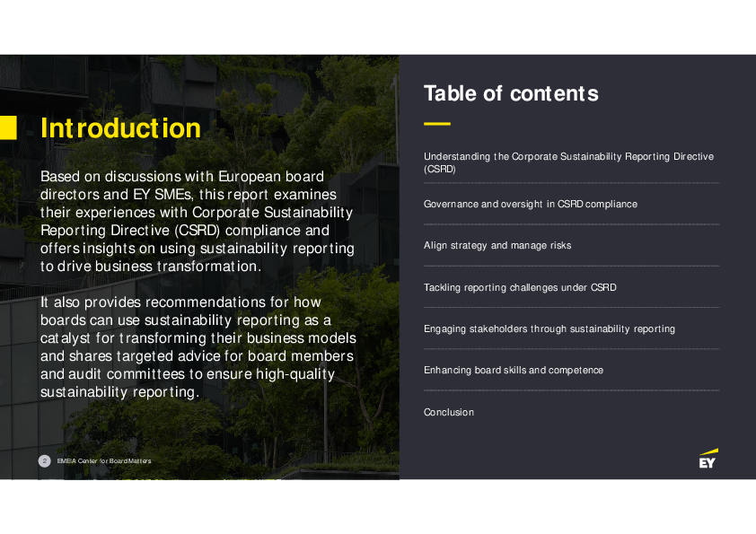
Task: Click the page number badge showing 2
Action: (x=44, y=460)
